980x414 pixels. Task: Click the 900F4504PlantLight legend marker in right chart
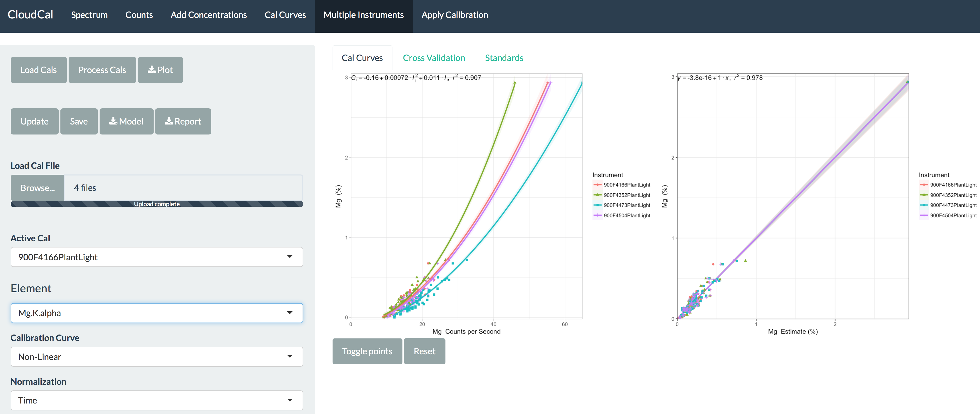pyautogui.click(x=924, y=215)
